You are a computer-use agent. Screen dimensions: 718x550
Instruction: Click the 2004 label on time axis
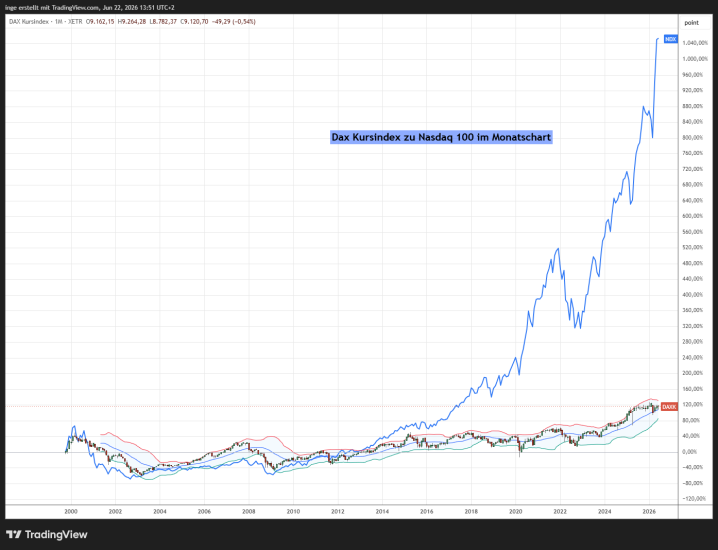tap(160, 512)
